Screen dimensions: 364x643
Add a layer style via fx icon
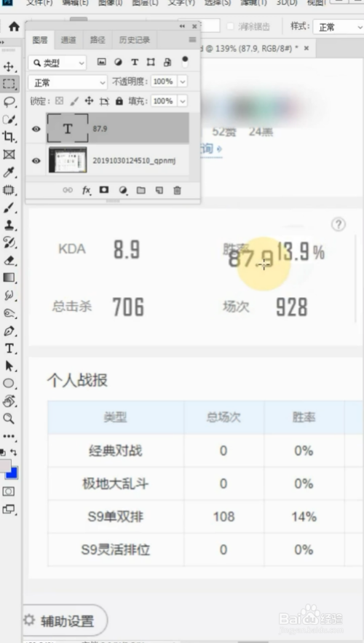(x=87, y=190)
